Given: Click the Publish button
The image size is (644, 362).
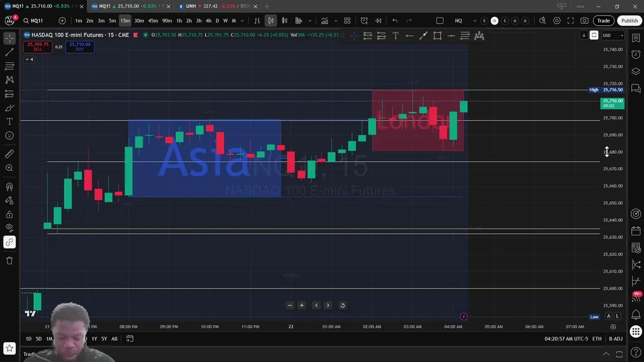Looking at the screenshot, I should coord(629,21).
